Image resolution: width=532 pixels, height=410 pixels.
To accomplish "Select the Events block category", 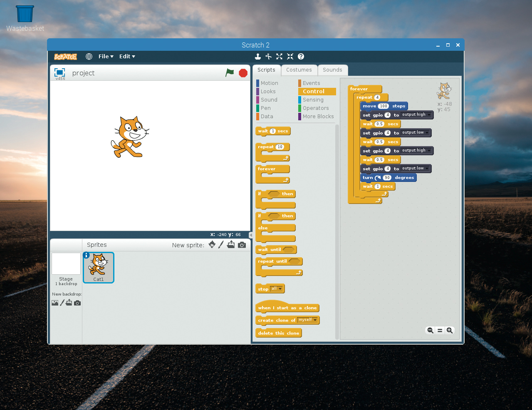I will point(311,83).
